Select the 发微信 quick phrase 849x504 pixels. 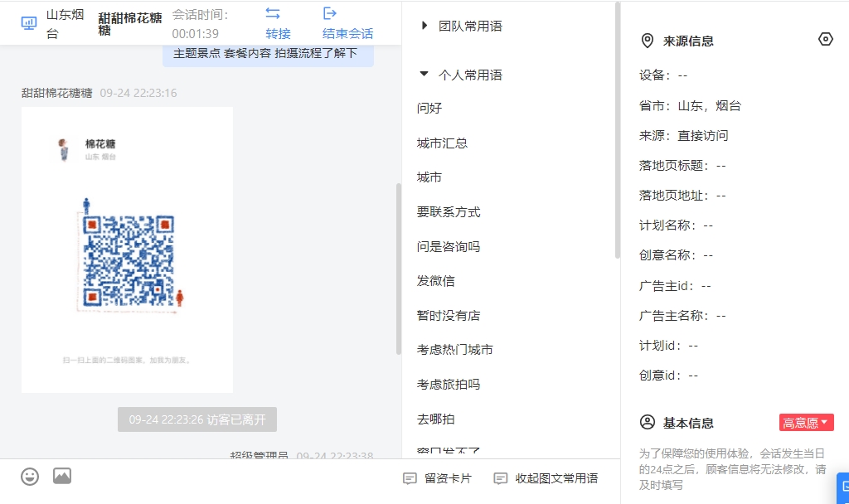point(436,281)
